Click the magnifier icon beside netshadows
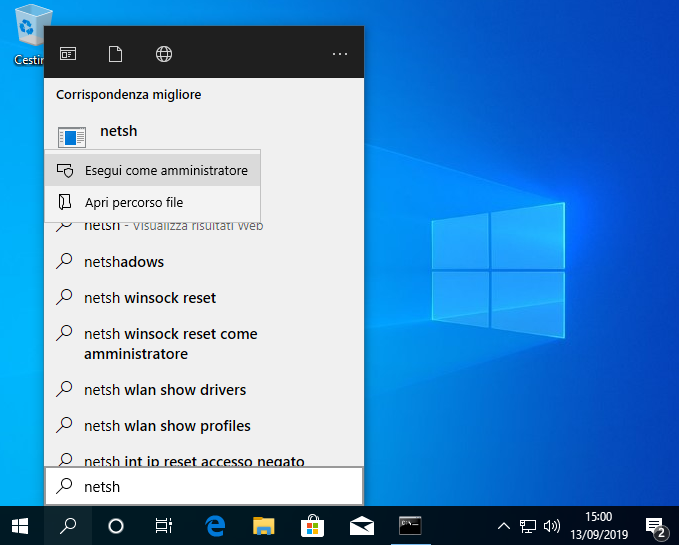The width and height of the screenshot is (679, 545). [x=64, y=261]
